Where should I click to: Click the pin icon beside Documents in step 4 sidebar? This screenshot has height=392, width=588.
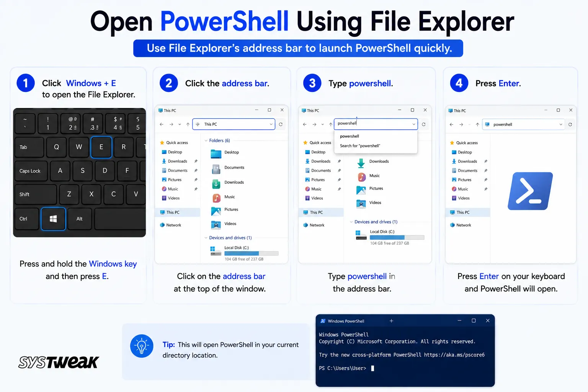pos(486,171)
